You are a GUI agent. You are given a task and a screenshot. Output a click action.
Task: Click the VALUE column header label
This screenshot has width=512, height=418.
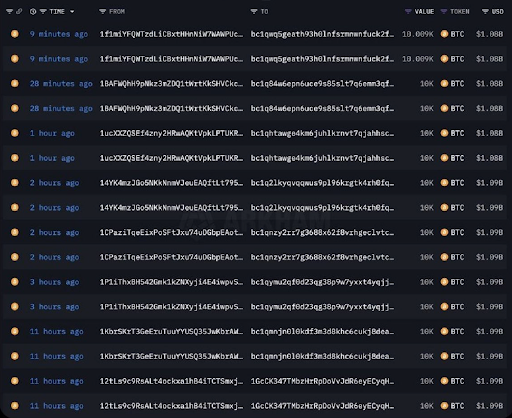tap(424, 12)
